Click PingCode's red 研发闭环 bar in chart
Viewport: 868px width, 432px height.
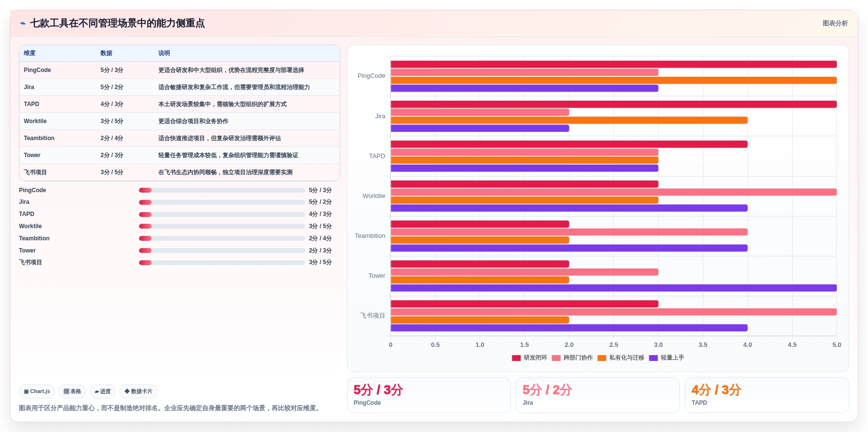tap(613, 64)
